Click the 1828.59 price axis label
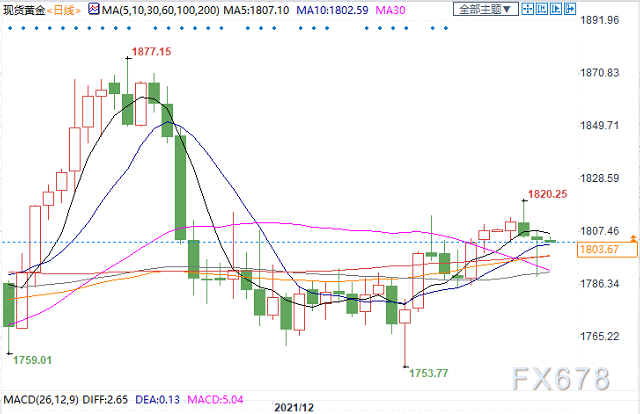The width and height of the screenshot is (640, 414). click(x=600, y=178)
